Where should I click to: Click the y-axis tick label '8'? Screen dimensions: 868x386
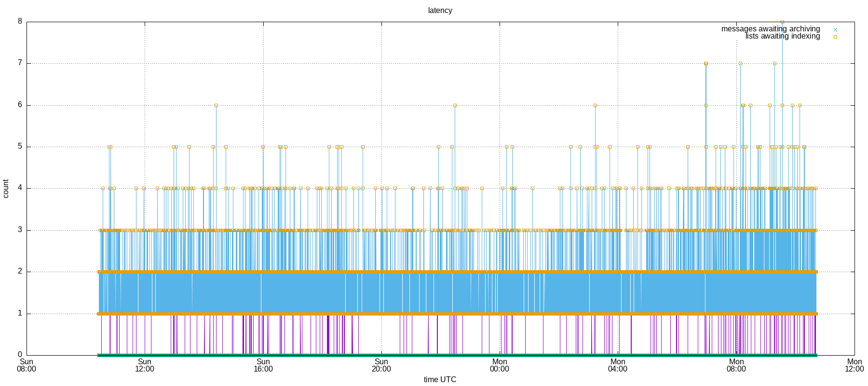point(20,21)
